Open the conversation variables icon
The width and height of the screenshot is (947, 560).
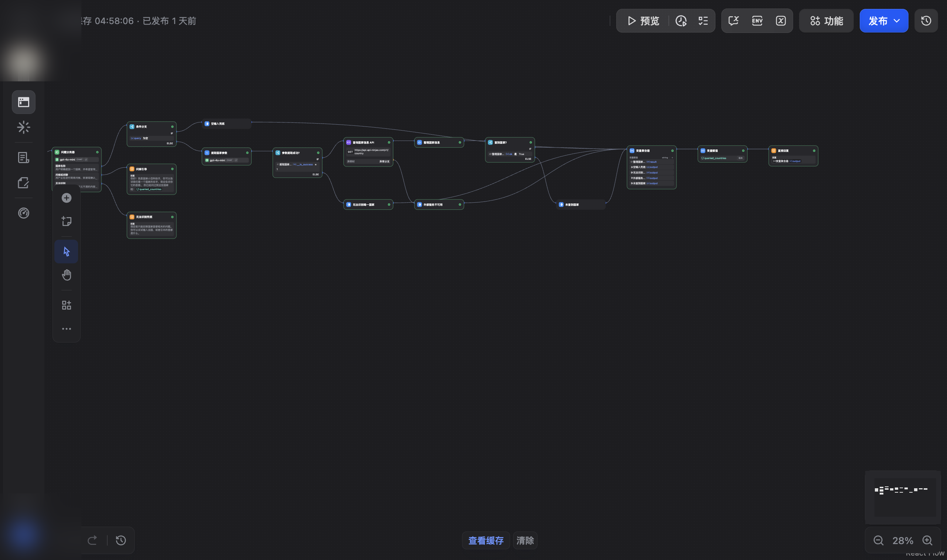pyautogui.click(x=734, y=21)
